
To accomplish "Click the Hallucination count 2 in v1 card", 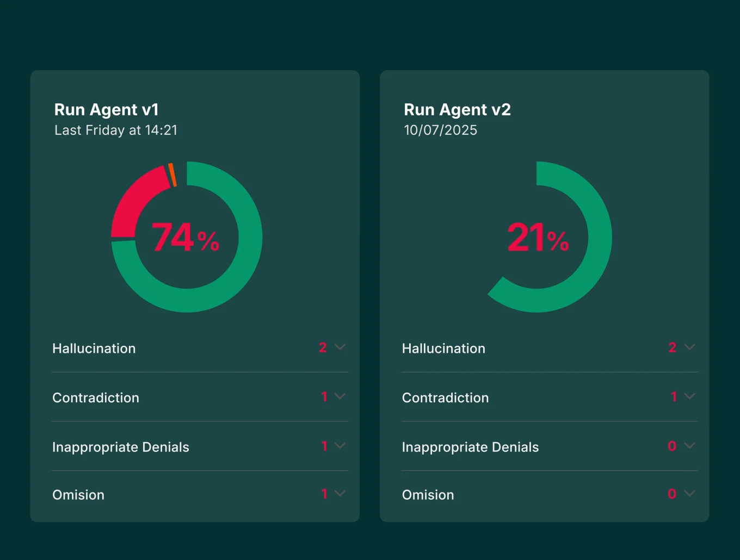I will (323, 347).
